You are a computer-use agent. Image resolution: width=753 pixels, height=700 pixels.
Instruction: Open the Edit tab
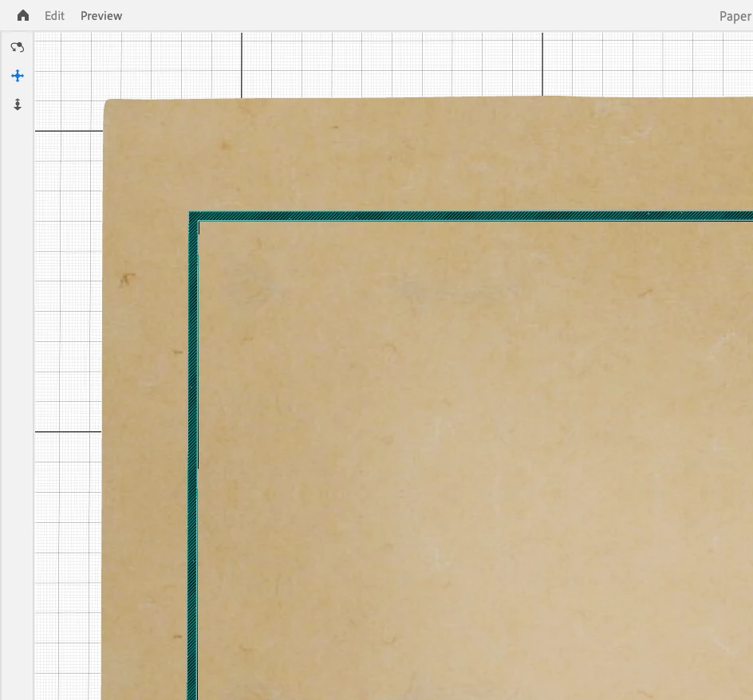54,16
